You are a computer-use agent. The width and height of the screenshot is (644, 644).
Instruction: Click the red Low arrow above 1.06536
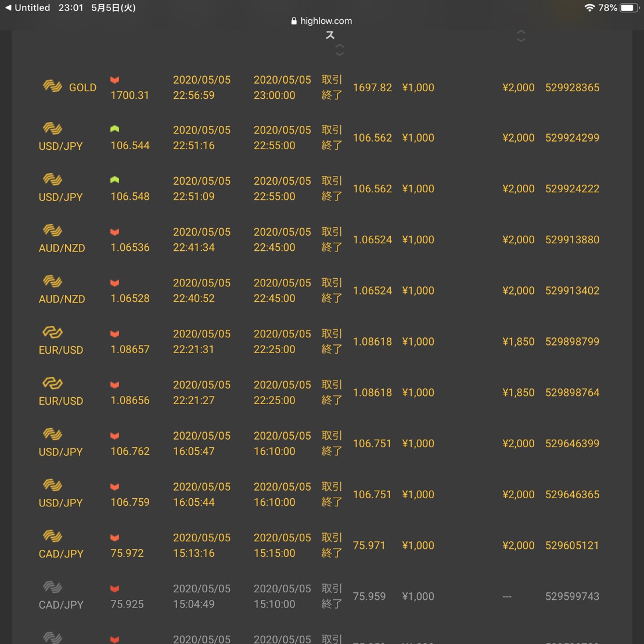tap(114, 232)
